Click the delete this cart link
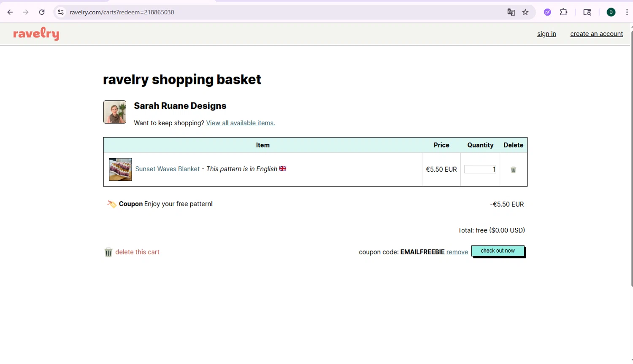This screenshot has width=633, height=364. (x=137, y=252)
